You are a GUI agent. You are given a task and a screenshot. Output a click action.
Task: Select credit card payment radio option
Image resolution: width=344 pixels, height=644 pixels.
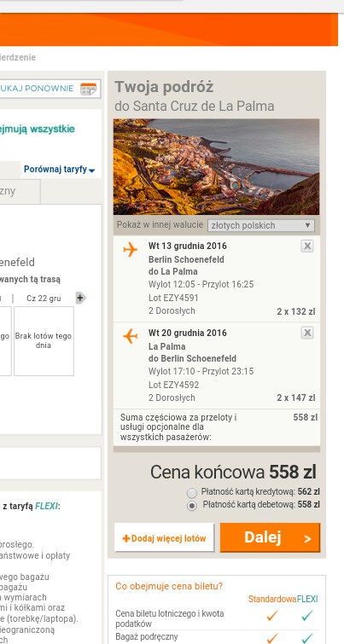pyautogui.click(x=191, y=492)
